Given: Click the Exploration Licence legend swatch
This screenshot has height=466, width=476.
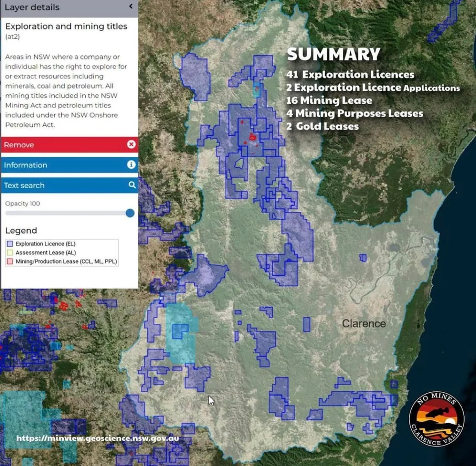Looking at the screenshot, I should coord(10,243).
